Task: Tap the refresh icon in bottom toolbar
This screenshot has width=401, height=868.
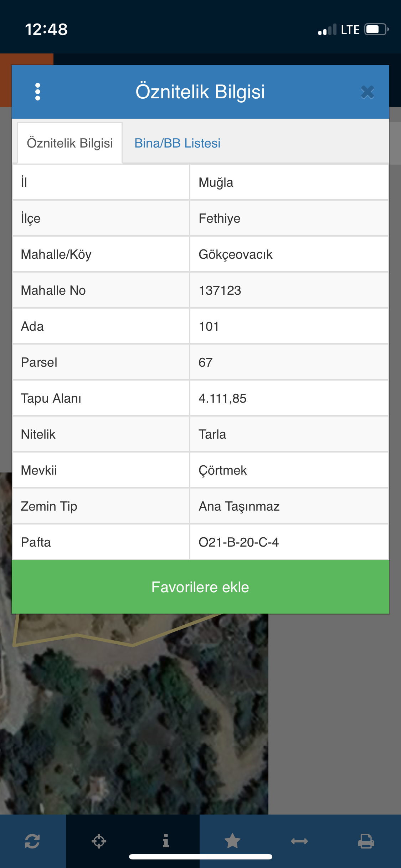Action: 32,841
